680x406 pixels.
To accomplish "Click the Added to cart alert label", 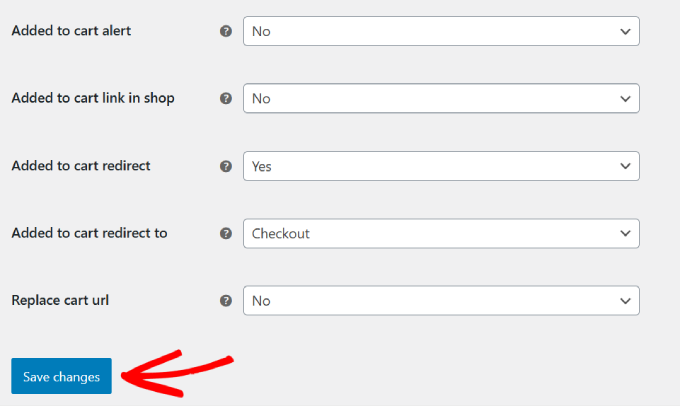I will pyautogui.click(x=71, y=31).
